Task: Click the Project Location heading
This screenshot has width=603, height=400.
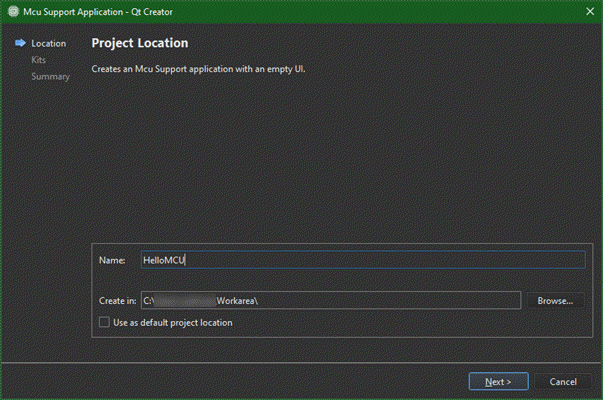Action: tap(139, 44)
